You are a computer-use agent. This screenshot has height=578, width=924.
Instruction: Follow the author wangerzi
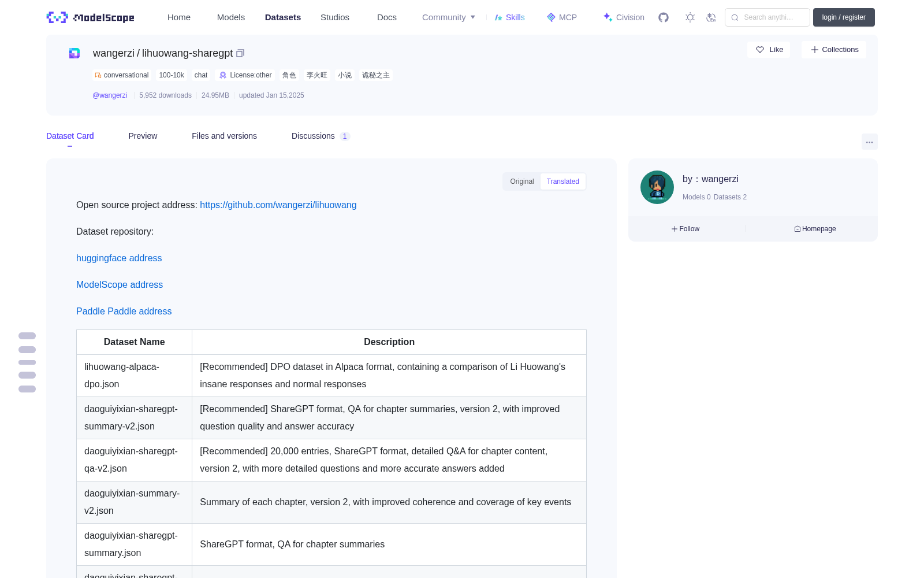pyautogui.click(x=685, y=229)
